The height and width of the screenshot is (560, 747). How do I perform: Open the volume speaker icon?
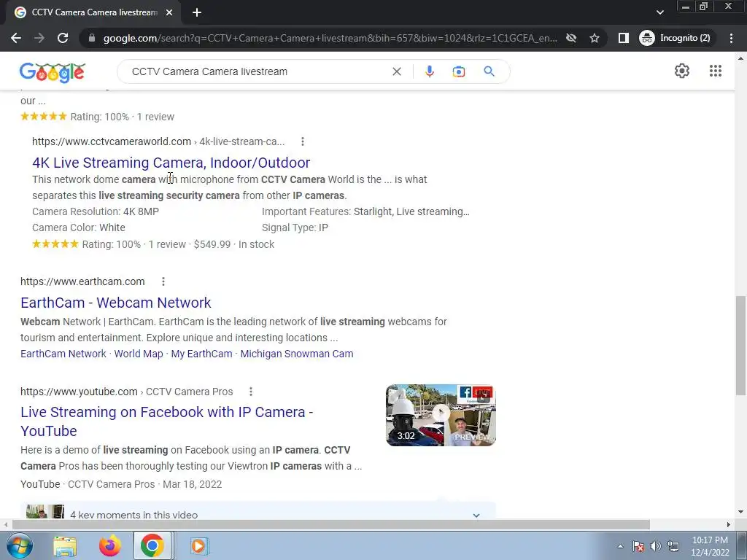pyautogui.click(x=656, y=546)
